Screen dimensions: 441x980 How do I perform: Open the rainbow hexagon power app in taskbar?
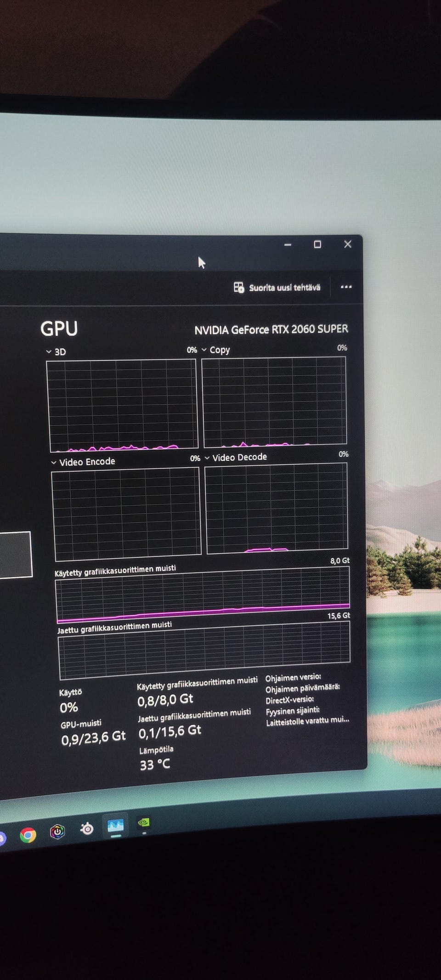pyautogui.click(x=57, y=831)
